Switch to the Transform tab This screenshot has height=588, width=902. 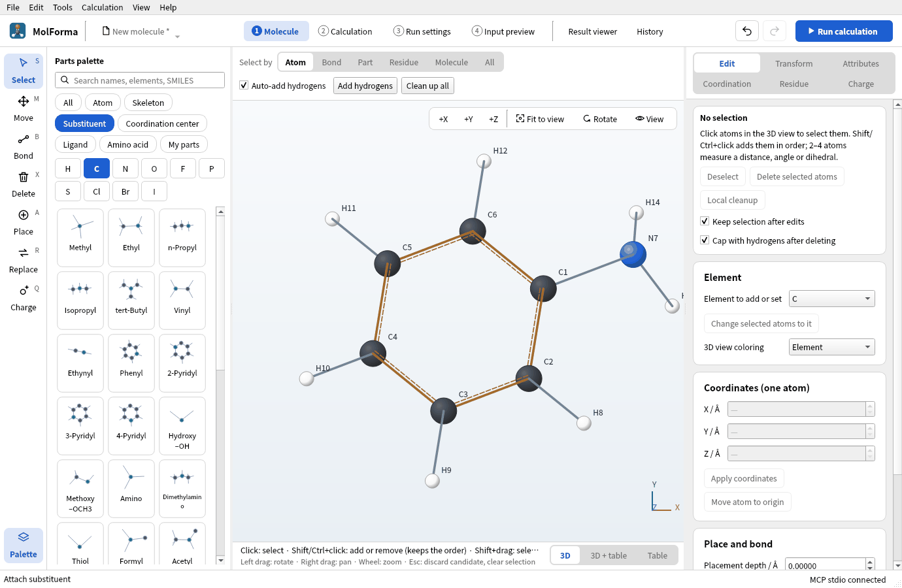794,63
